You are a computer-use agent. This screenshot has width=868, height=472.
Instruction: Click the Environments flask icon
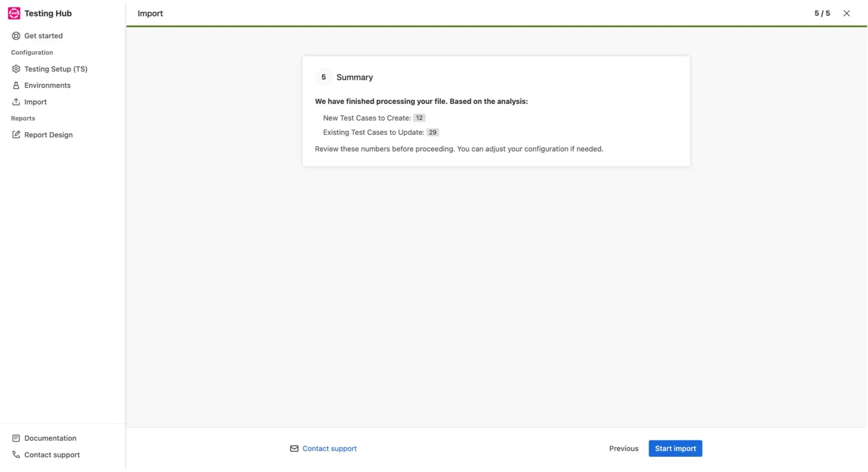coord(16,85)
